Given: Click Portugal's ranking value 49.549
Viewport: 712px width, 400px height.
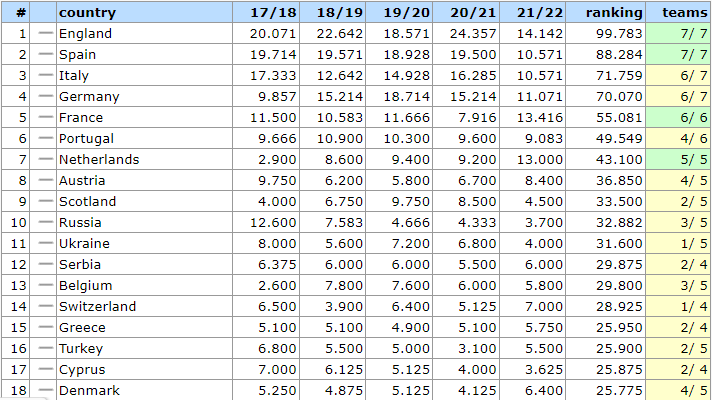Looking at the screenshot, I should click(619, 138).
